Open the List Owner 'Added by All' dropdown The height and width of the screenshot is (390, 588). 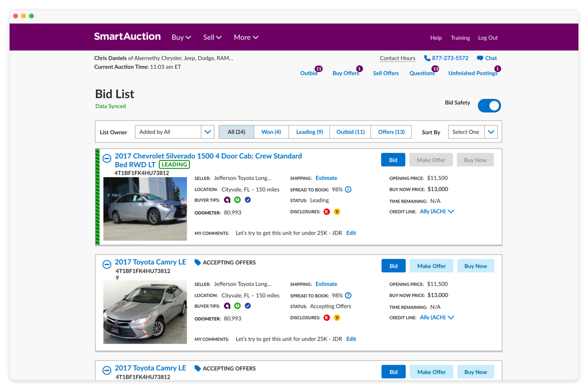[175, 132]
